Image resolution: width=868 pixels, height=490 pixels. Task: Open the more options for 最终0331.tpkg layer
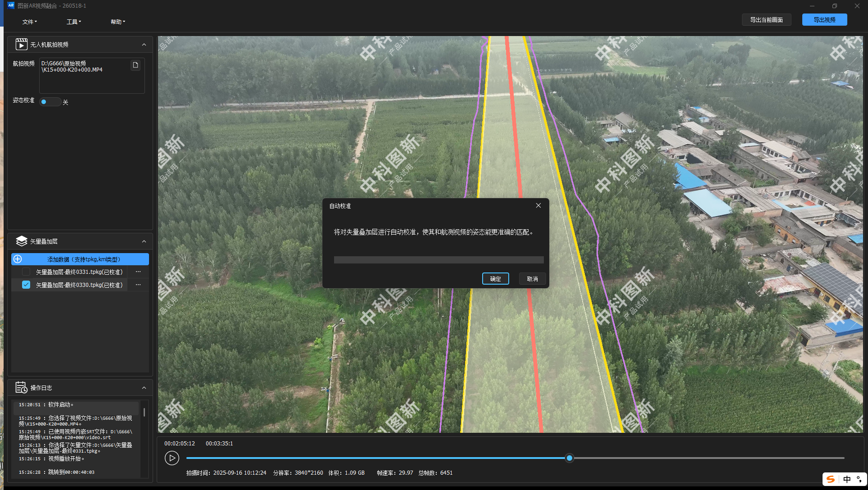point(138,272)
